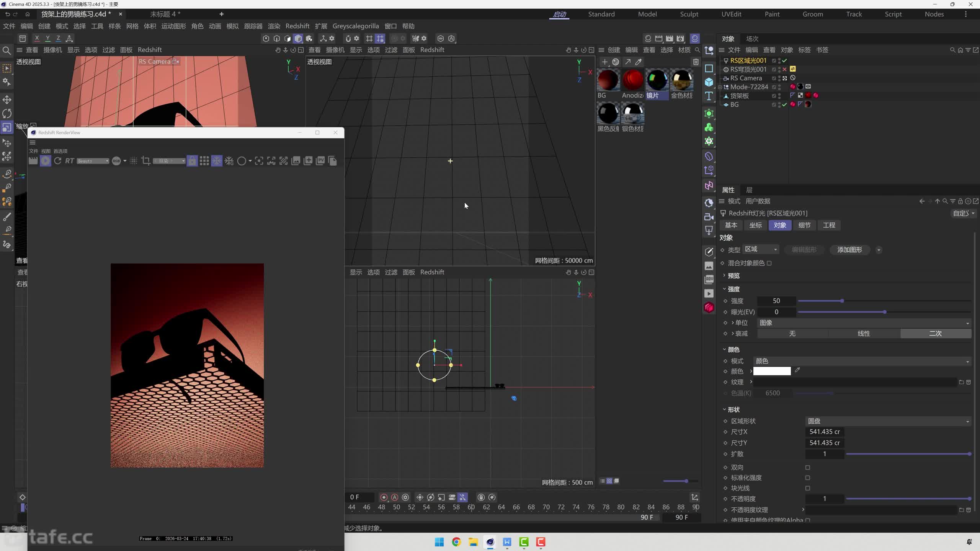This screenshot has height=551, width=980.
Task: Click the text spline T icon
Action: tap(709, 96)
